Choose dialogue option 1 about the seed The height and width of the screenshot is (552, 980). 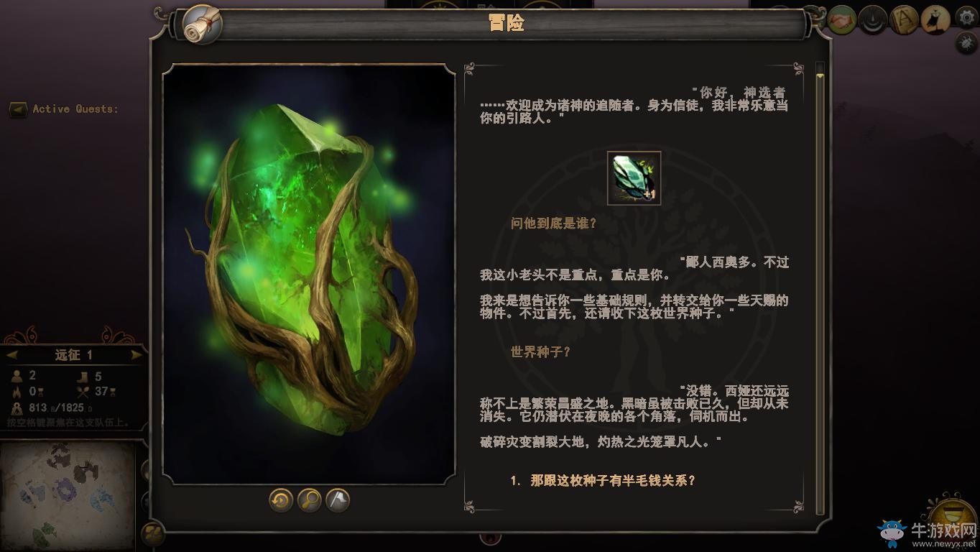tap(603, 481)
